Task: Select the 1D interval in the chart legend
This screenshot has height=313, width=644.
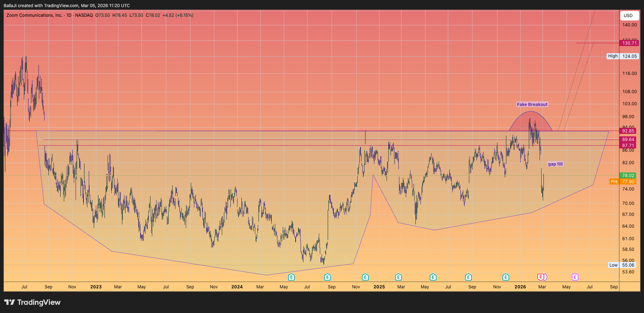Action: point(69,15)
